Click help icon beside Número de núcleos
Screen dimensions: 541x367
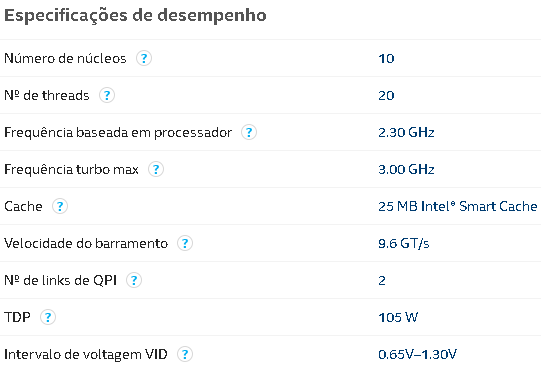click(x=144, y=58)
